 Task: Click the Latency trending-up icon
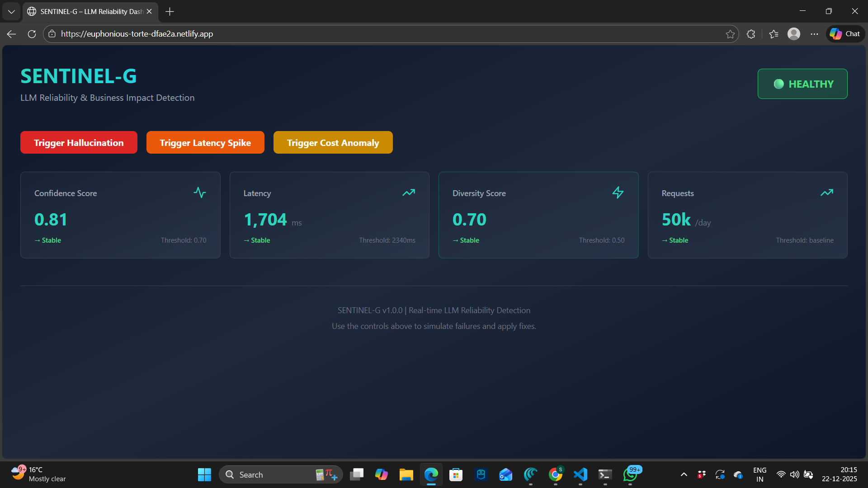[408, 193]
